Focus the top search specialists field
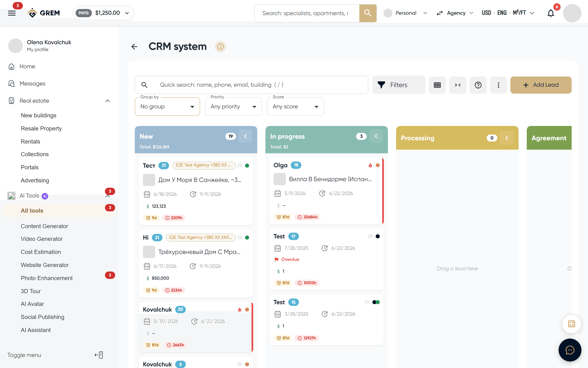 tap(307, 13)
